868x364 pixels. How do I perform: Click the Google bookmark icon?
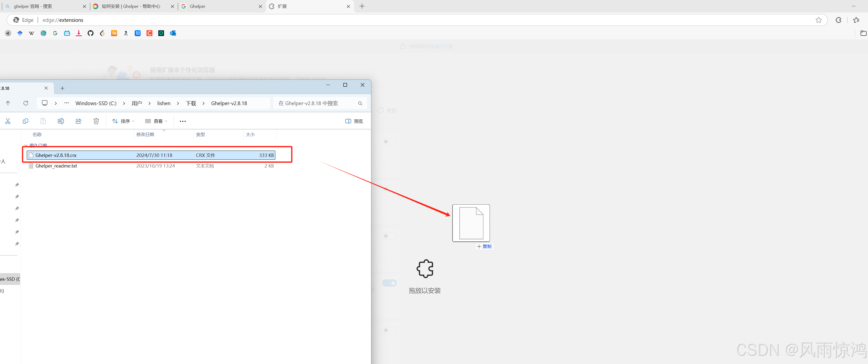coord(55,33)
